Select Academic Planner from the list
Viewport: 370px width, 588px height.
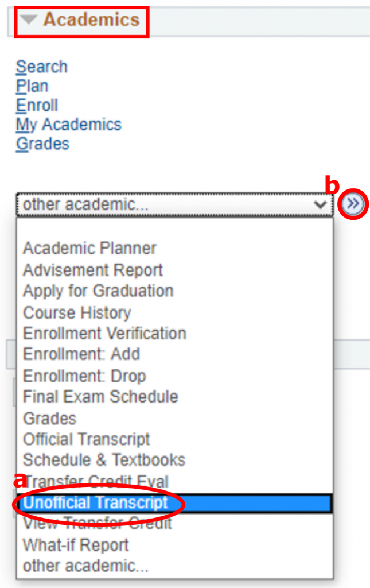point(89,249)
